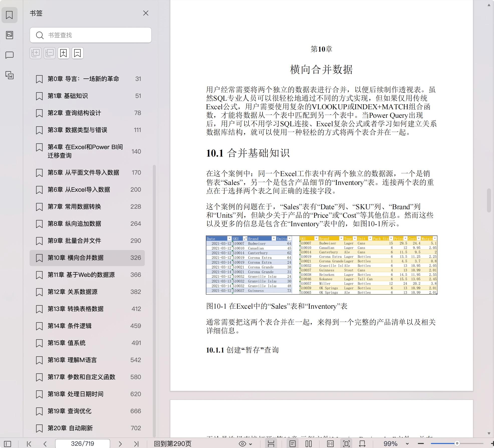The image size is (494, 448).
Task: Click the document vertical scrollbar thumb
Action: (x=489, y=200)
